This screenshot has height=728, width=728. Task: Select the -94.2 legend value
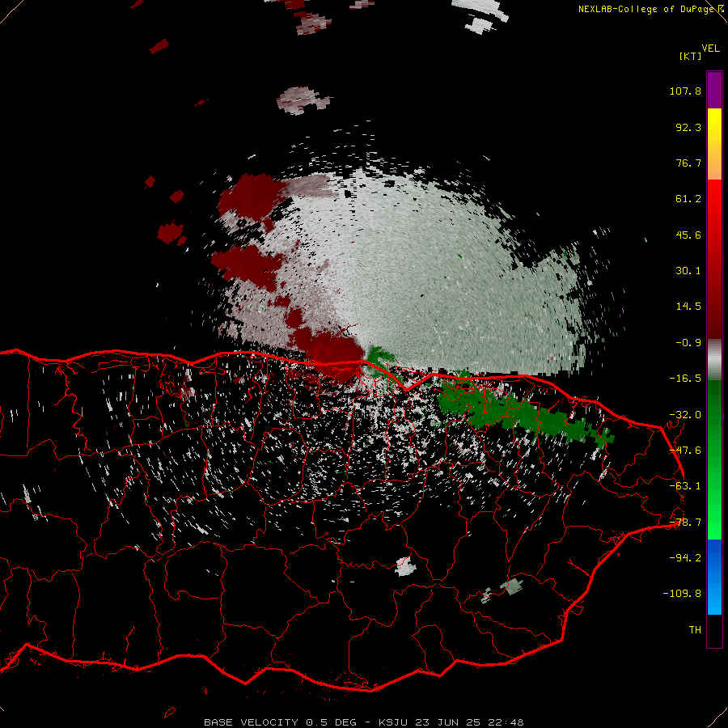point(685,557)
